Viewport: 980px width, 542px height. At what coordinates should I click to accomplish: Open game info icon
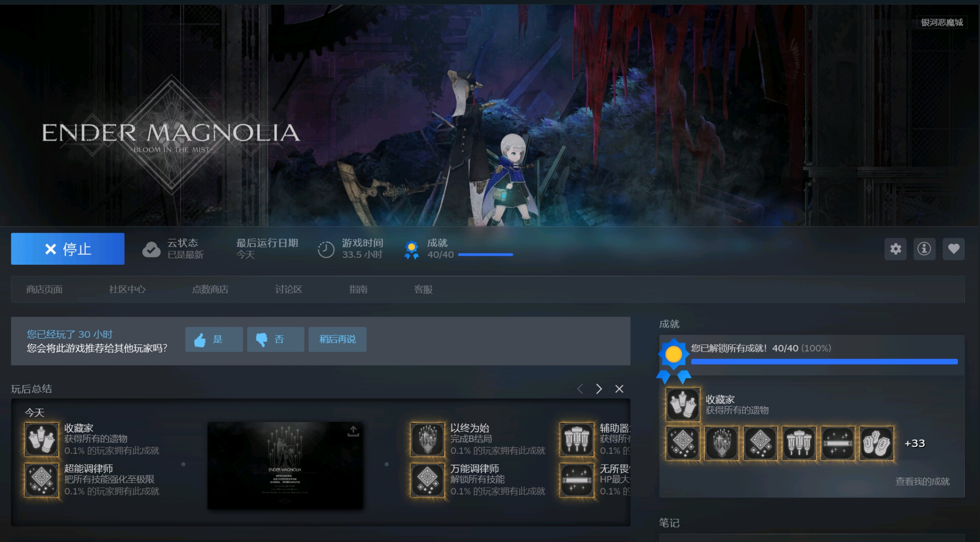click(925, 249)
